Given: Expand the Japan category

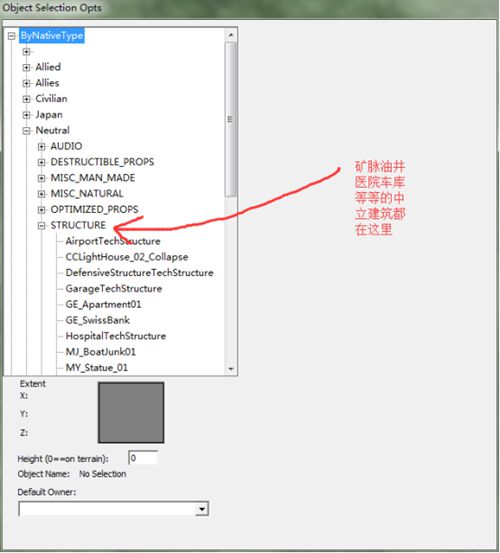Looking at the screenshot, I should click(x=26, y=115).
